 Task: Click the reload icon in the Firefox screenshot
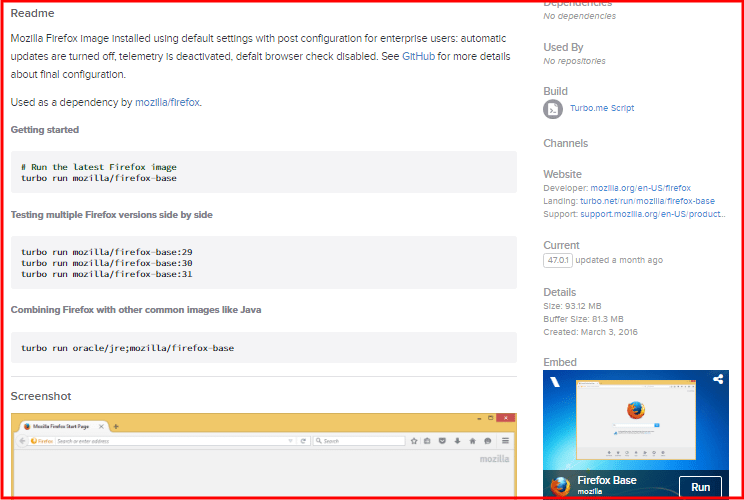click(303, 441)
